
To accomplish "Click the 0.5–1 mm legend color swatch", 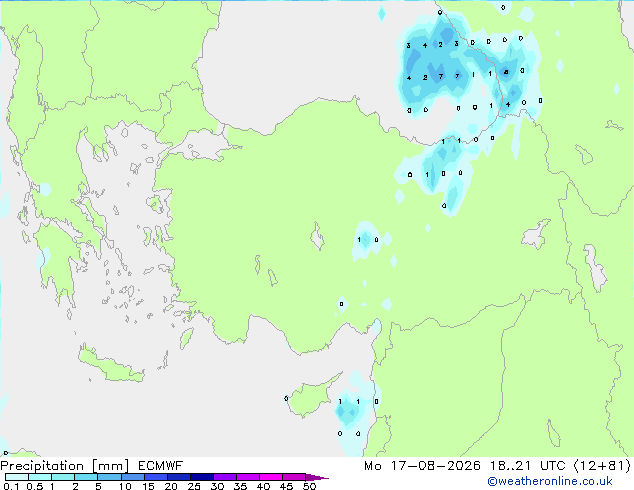I will 40,477.
